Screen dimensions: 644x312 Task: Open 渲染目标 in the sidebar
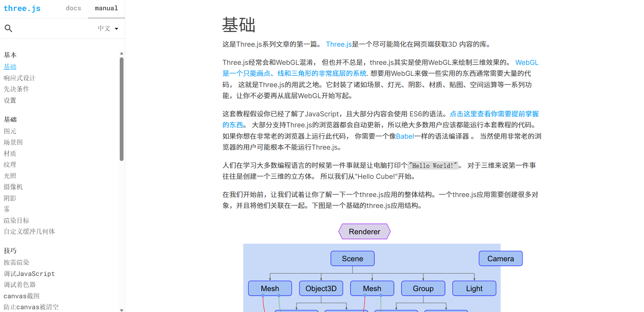[16, 220]
